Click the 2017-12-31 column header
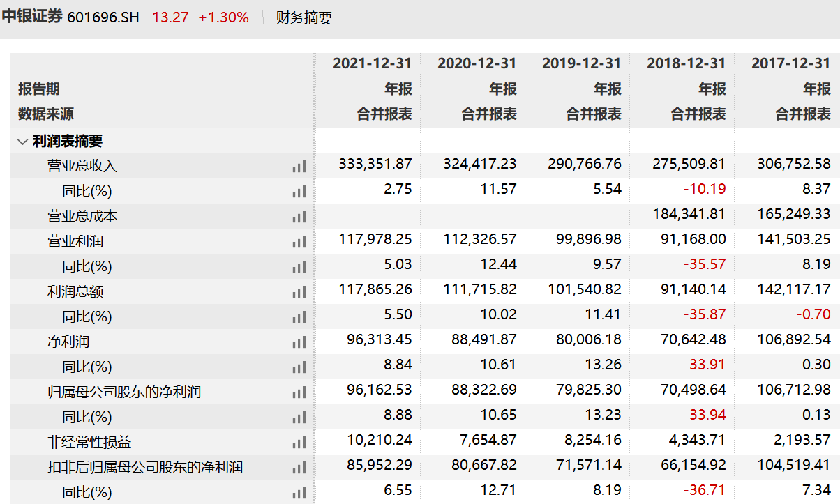Viewport: 840px width, 504px height. point(790,63)
